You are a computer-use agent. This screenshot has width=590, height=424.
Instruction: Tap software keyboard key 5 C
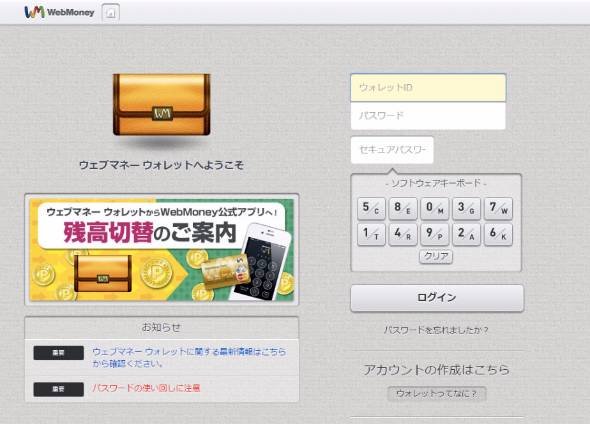[x=371, y=208]
